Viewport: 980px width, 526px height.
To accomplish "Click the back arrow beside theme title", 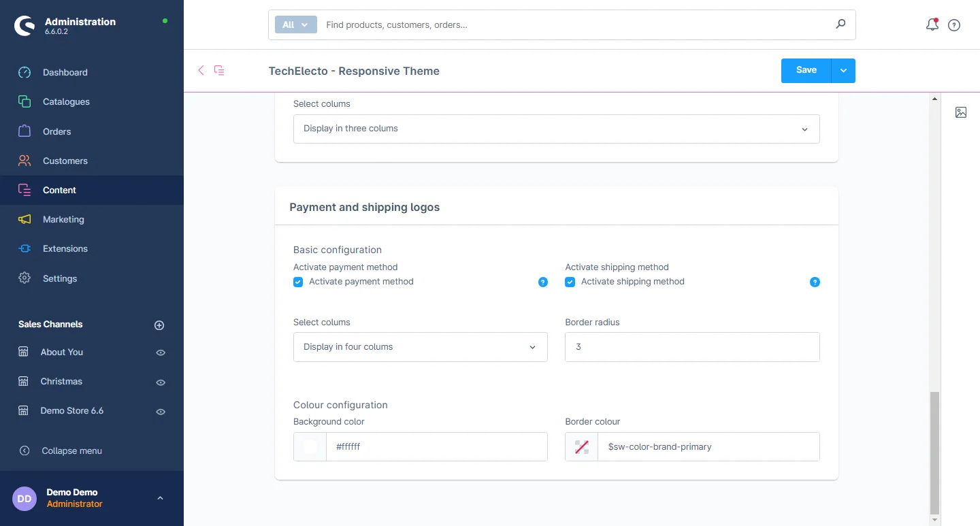I will (x=201, y=70).
